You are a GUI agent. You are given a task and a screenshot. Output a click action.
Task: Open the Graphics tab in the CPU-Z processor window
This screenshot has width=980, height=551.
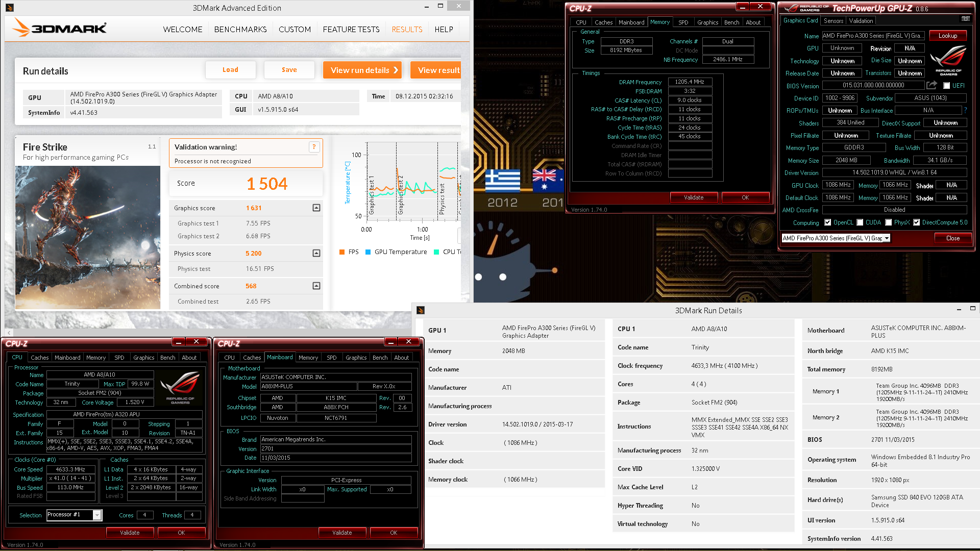click(143, 358)
